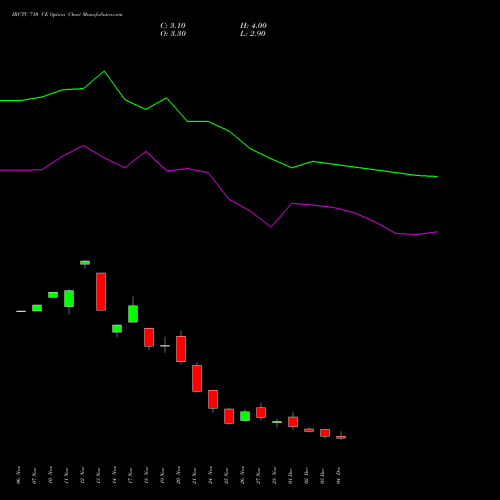Click the tall red candle above 13 Nov
The image size is (500, 500).
click(101, 292)
